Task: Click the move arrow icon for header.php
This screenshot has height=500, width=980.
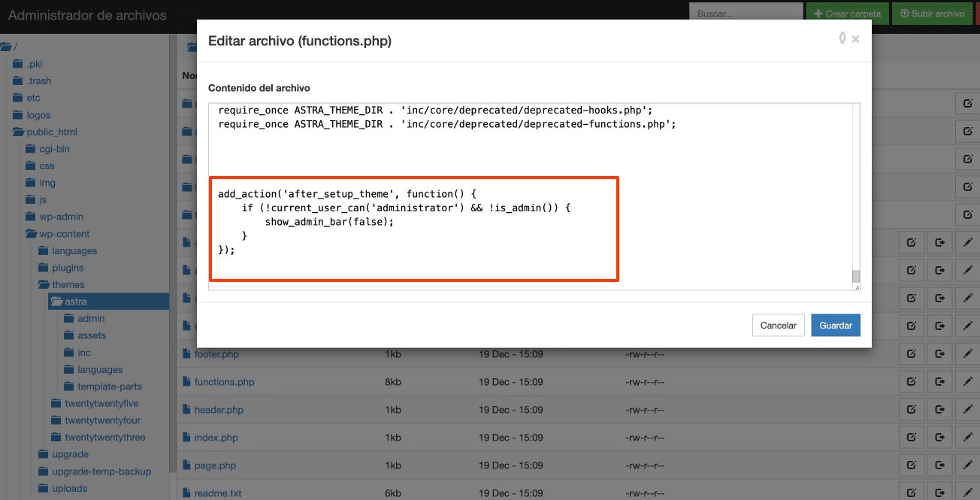Action: pos(939,410)
